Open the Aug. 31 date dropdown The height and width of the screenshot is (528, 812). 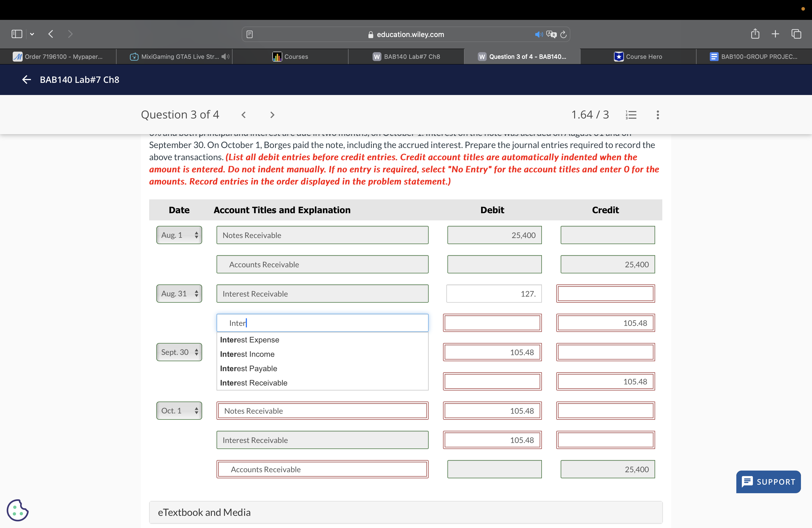(179, 294)
